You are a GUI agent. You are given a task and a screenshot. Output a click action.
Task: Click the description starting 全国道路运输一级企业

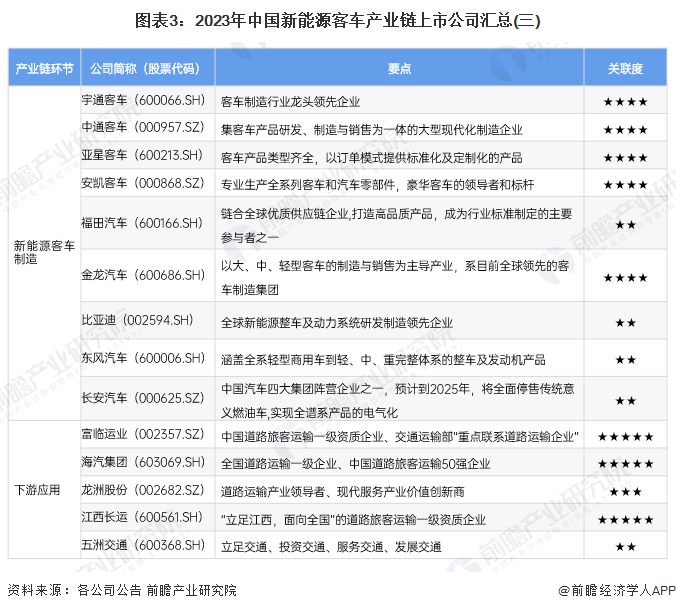[x=356, y=464]
